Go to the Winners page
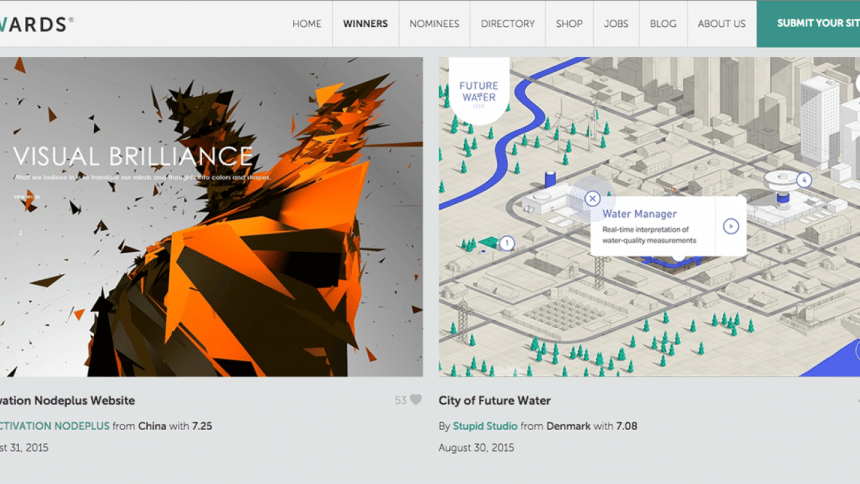Viewport: 860px width, 484px height. [x=365, y=24]
